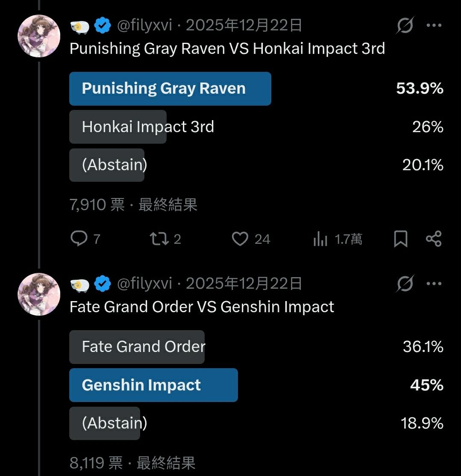Open @filyxvi profile from the first post
Viewport: 461px width, 476px height.
tap(145, 26)
